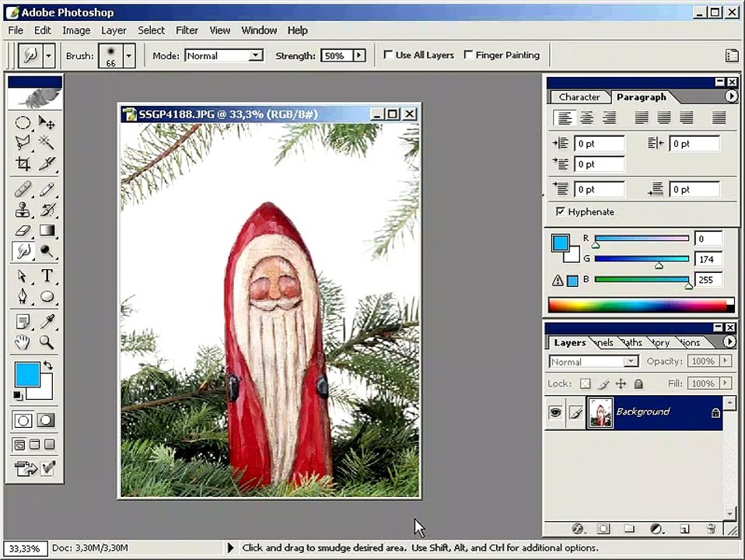Screen dimensions: 745x560
Task: Enable Use All Layers checkbox
Action: [388, 54]
